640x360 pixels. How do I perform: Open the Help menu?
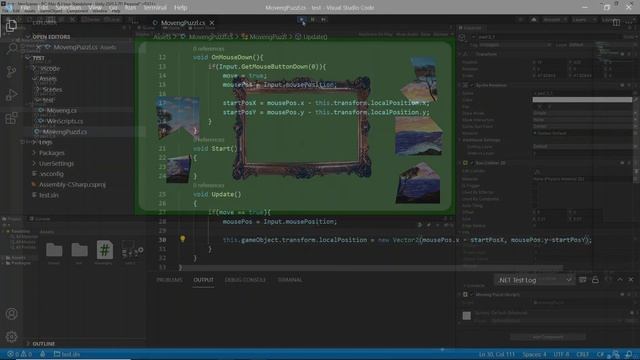click(180, 7)
